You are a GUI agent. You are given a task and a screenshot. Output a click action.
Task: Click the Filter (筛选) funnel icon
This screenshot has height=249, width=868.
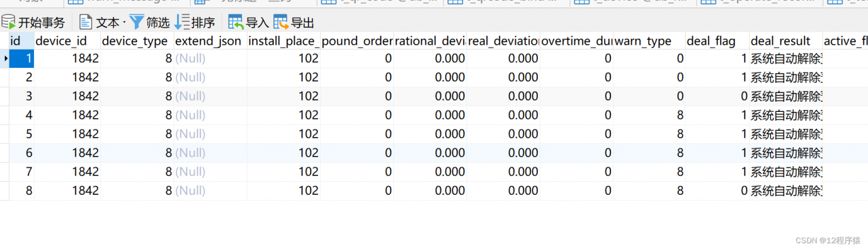pyautogui.click(x=136, y=22)
